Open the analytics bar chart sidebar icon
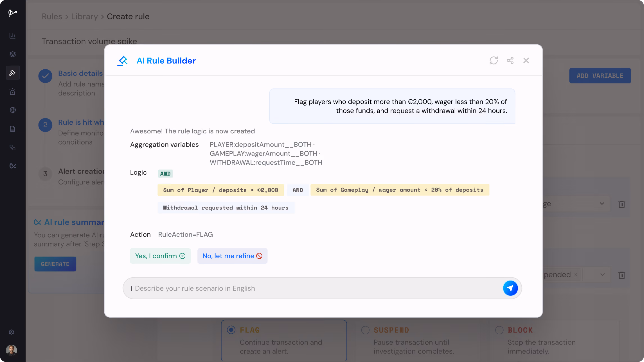The width and height of the screenshot is (644, 362). point(12,36)
